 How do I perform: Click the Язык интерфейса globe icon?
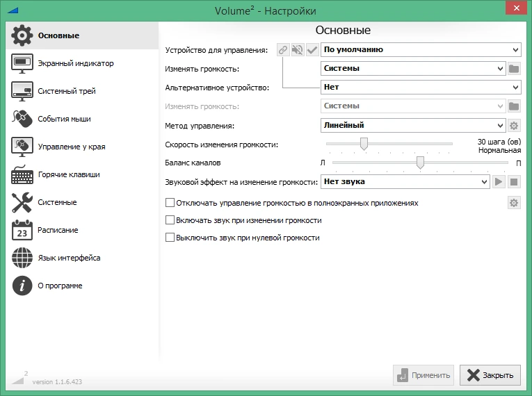(22, 258)
